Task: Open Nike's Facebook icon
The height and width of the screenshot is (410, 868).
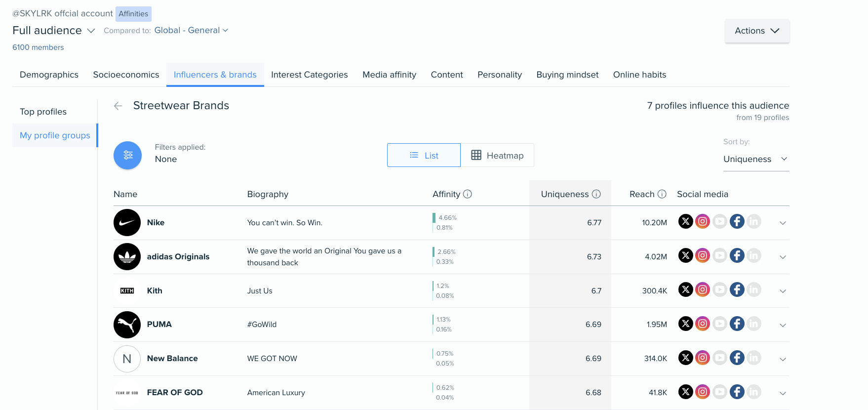Action: click(x=737, y=221)
